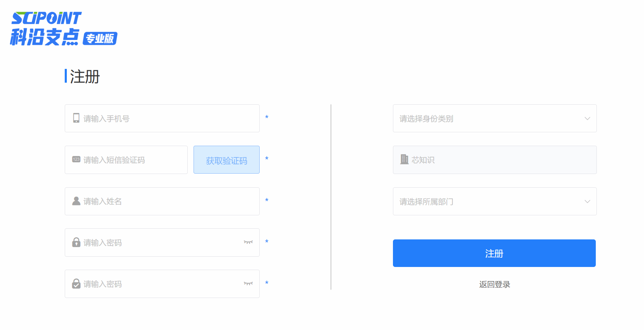Click the checked lock icon in confirm password field
The image size is (644, 330).
click(x=76, y=284)
